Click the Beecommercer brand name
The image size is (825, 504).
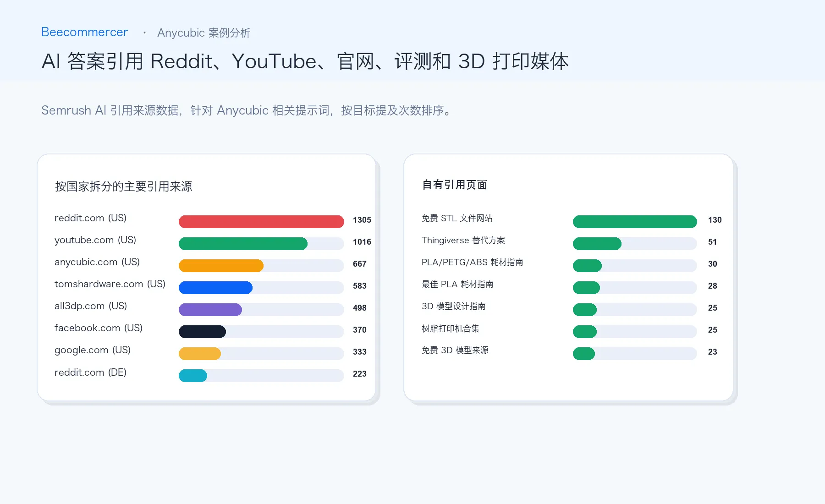coord(85,32)
